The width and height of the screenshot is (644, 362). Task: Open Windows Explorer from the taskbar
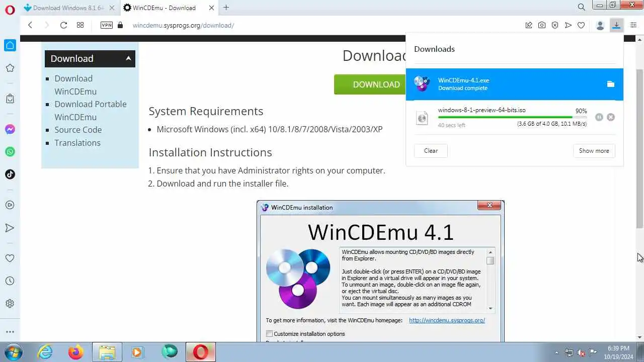(x=107, y=352)
